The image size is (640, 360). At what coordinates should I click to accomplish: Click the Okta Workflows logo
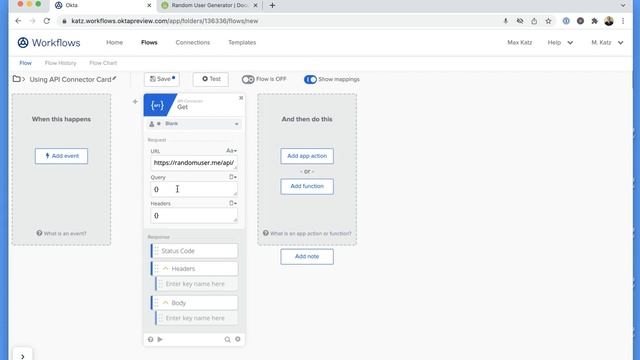point(49,42)
